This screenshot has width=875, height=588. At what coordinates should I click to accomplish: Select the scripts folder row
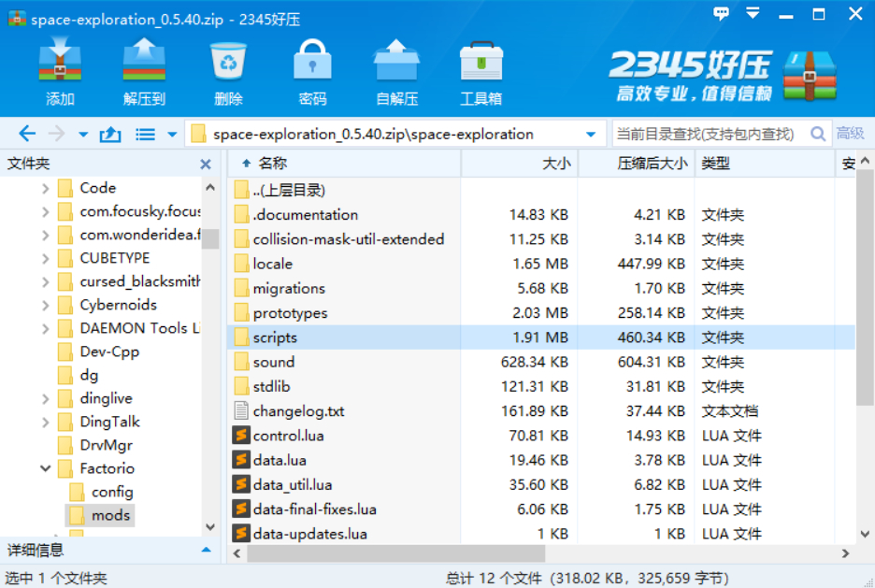coord(541,337)
